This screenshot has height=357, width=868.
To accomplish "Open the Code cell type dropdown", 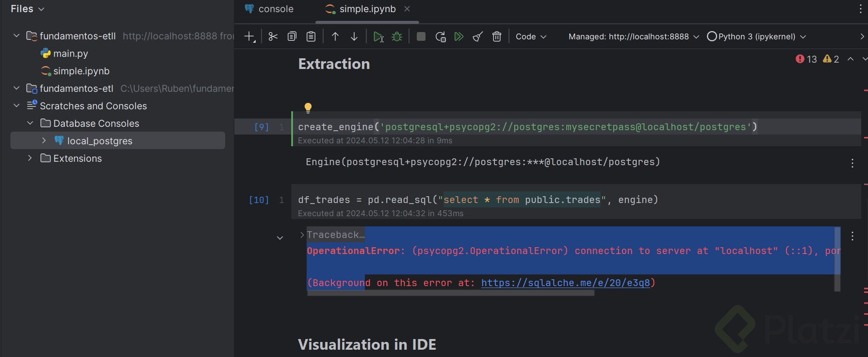I will coord(531,37).
